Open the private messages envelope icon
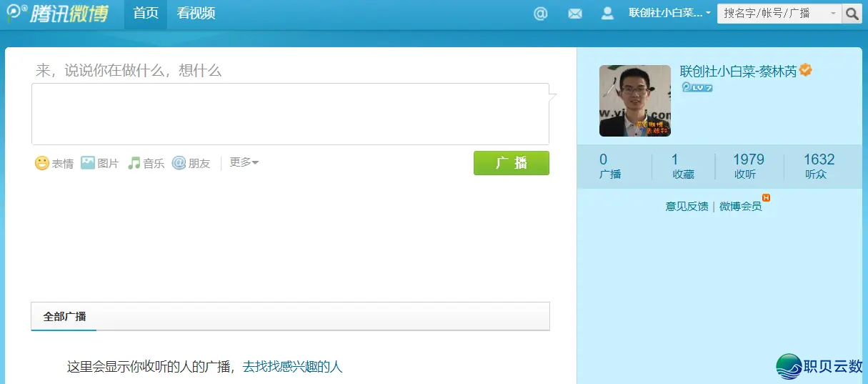868x384 pixels. click(x=575, y=14)
